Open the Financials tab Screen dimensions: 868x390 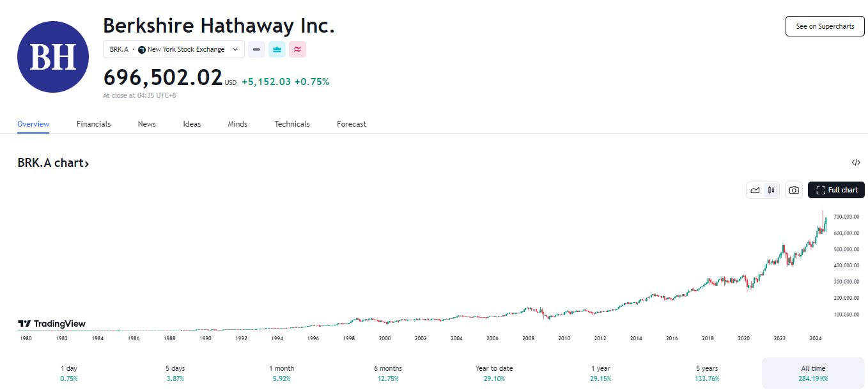pyautogui.click(x=93, y=124)
